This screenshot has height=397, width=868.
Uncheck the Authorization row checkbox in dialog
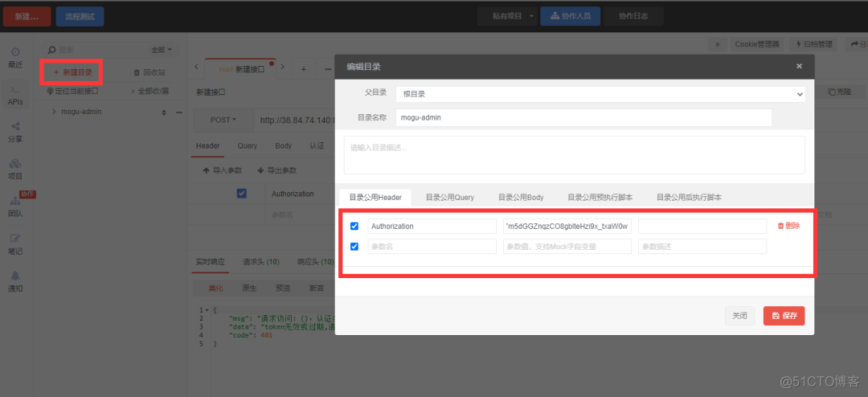(354, 226)
